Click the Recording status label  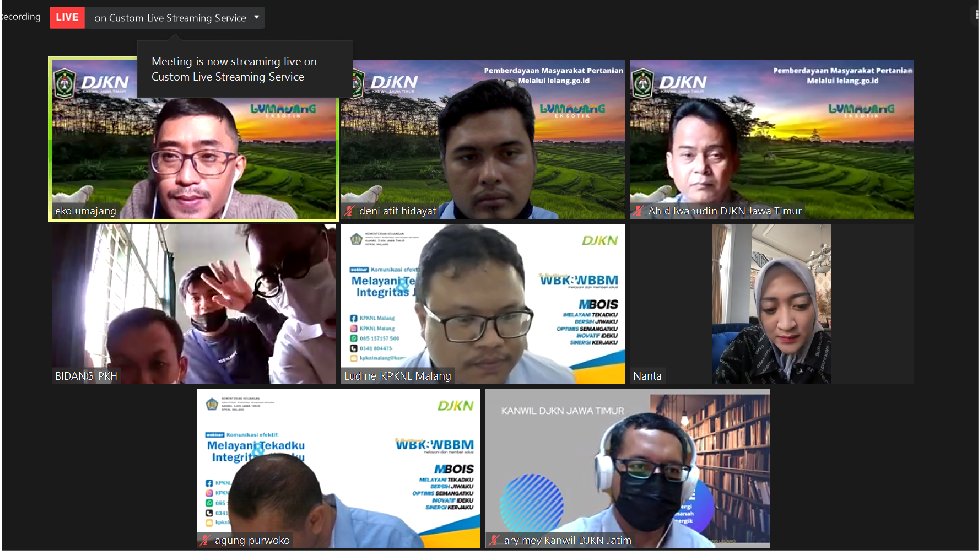(21, 17)
